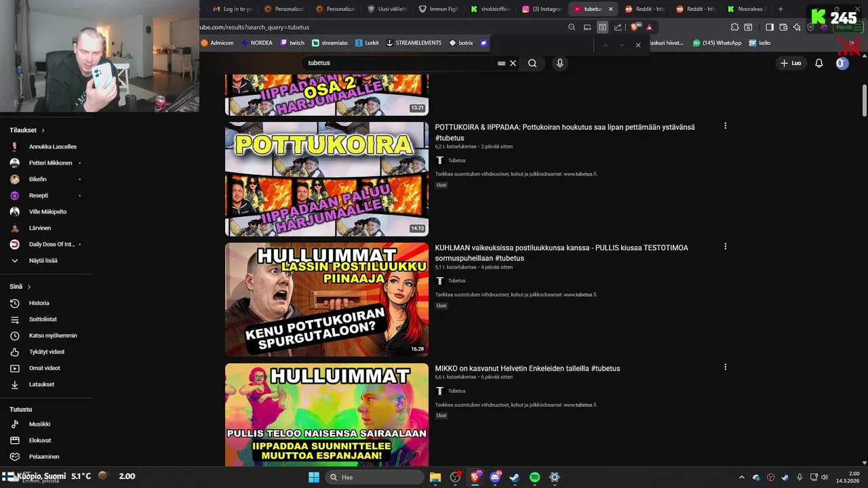The image size is (868, 488).
Task: Switch to the Log in to yo Gmail tab
Action: click(x=233, y=9)
